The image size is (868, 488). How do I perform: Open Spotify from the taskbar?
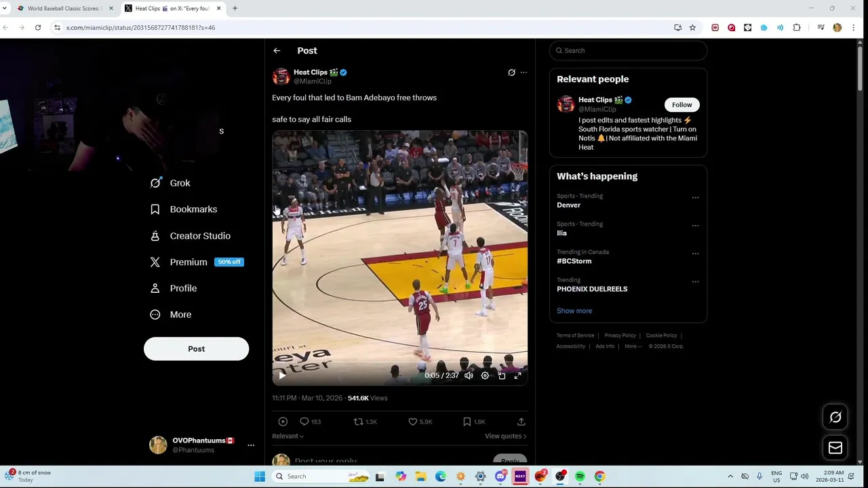pos(580,476)
